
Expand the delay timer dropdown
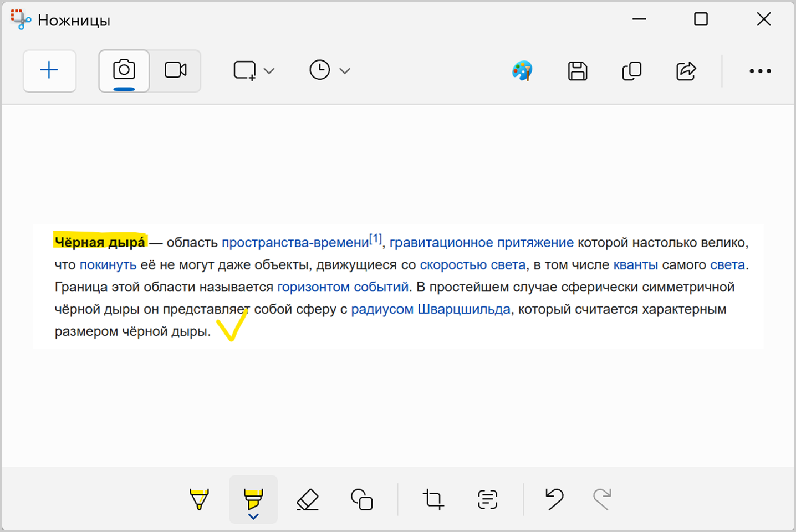pos(329,71)
